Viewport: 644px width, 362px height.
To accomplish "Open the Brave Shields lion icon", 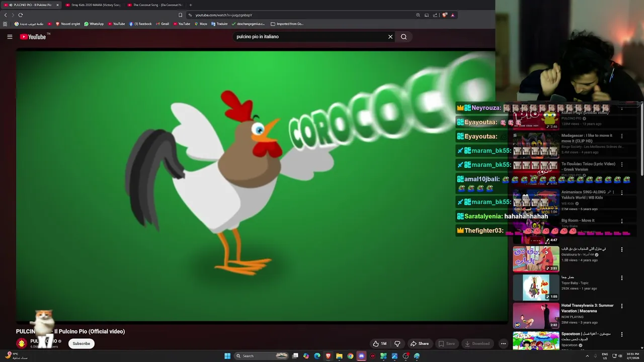I will tap(444, 15).
